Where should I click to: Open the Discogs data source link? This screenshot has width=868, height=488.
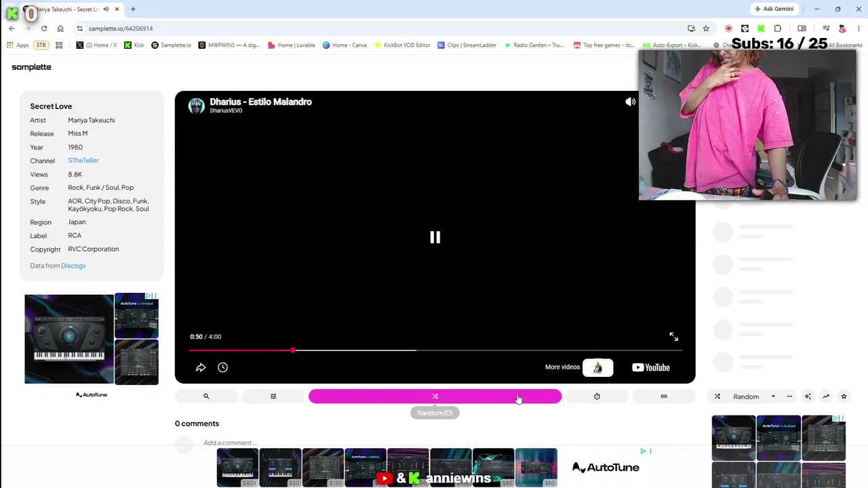click(x=73, y=266)
